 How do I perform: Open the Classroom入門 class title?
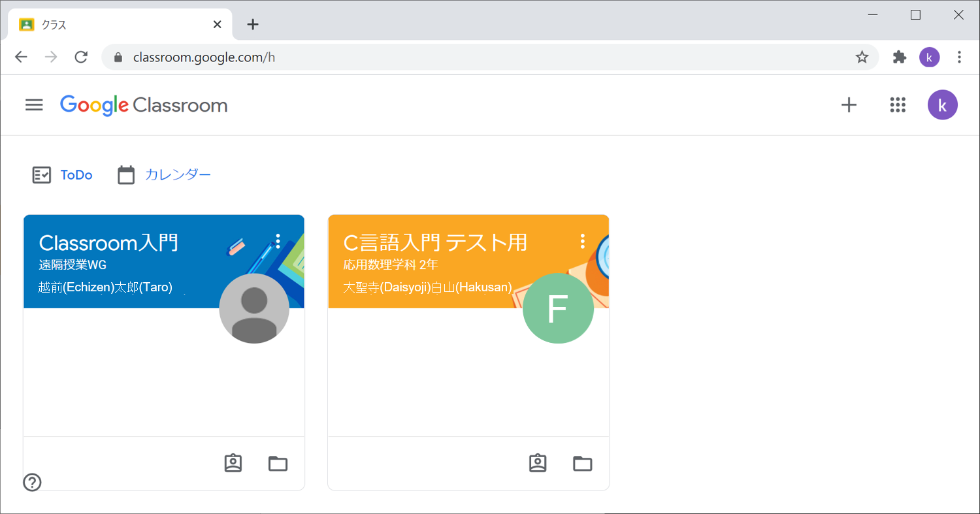point(108,242)
